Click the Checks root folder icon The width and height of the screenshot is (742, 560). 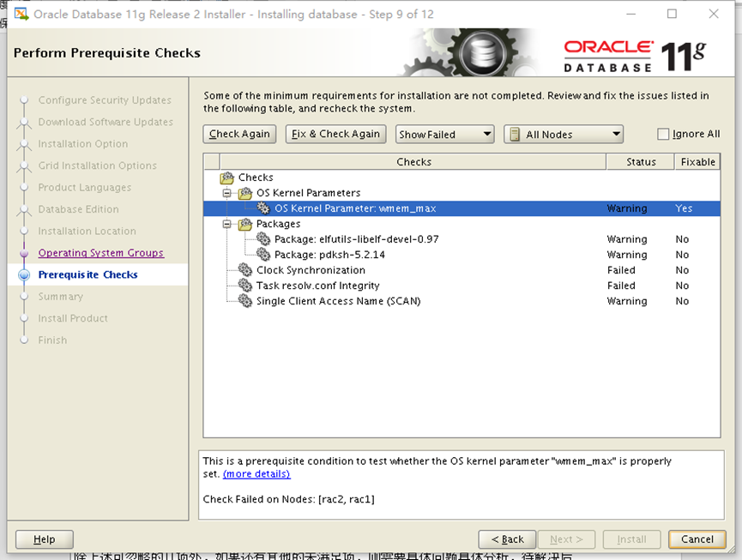click(x=227, y=178)
